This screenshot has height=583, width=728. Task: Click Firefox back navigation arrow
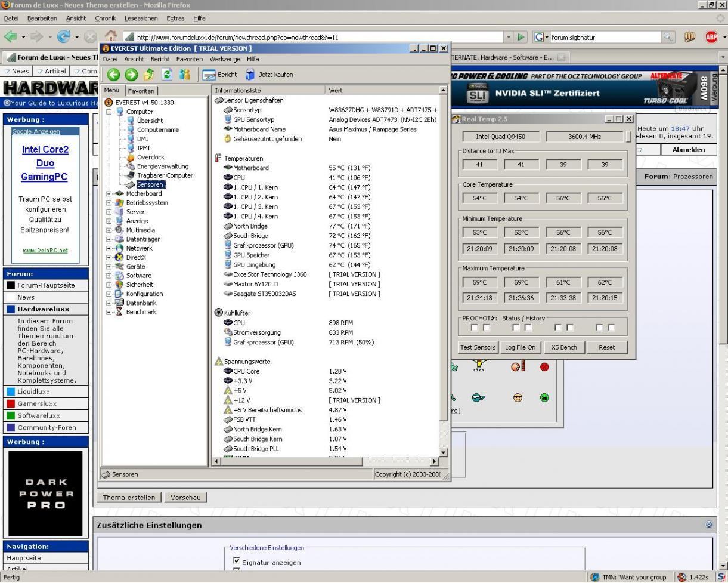10,37
